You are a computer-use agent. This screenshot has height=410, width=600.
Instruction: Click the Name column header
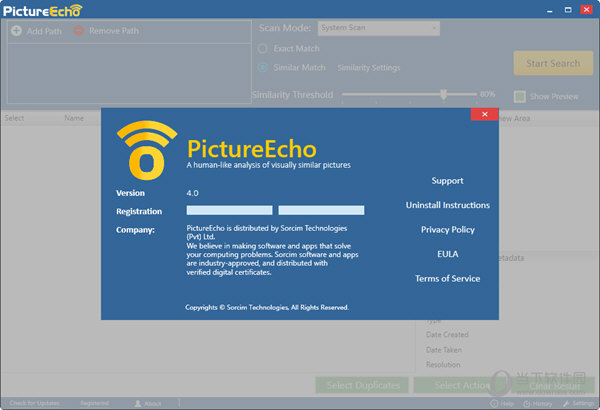pyautogui.click(x=74, y=118)
